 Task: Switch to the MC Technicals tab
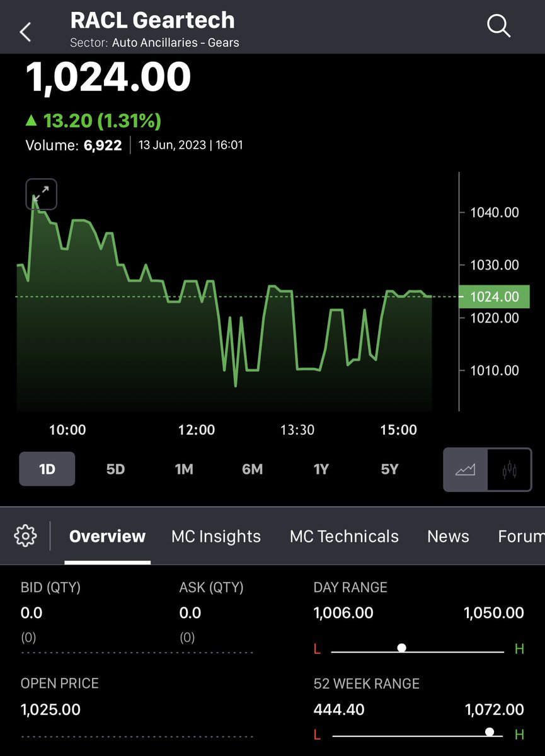[344, 536]
